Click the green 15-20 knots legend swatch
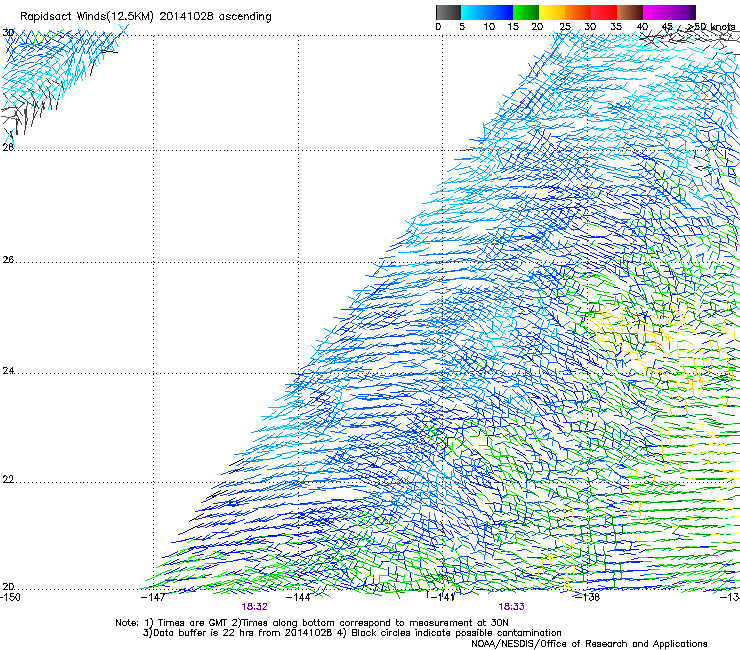 (526, 12)
